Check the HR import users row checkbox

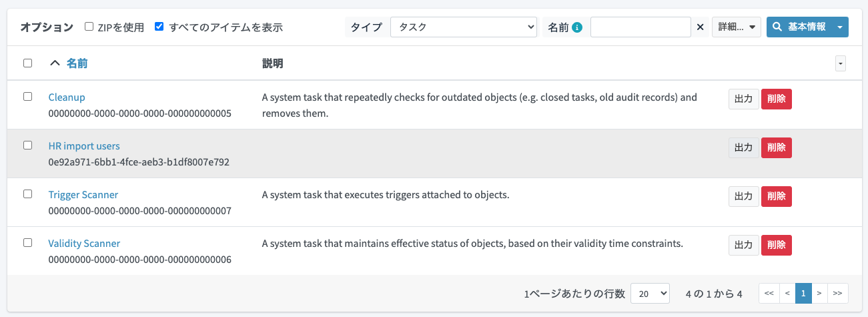tap(27, 145)
